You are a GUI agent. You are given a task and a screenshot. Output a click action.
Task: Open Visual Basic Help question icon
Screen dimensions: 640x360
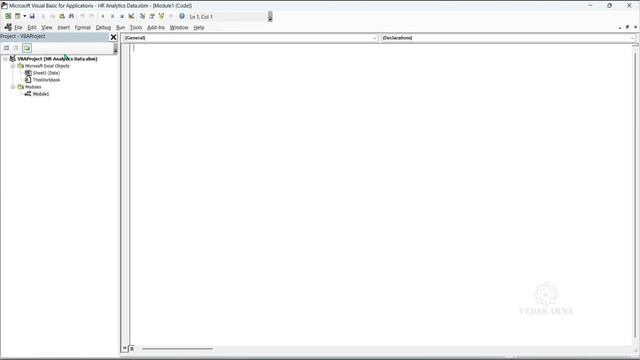tap(182, 16)
